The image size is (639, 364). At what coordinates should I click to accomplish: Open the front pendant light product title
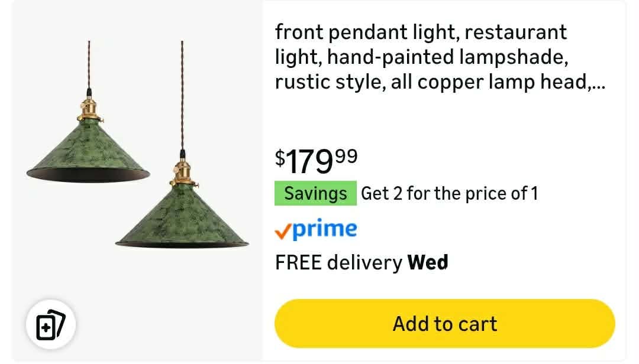tap(440, 57)
